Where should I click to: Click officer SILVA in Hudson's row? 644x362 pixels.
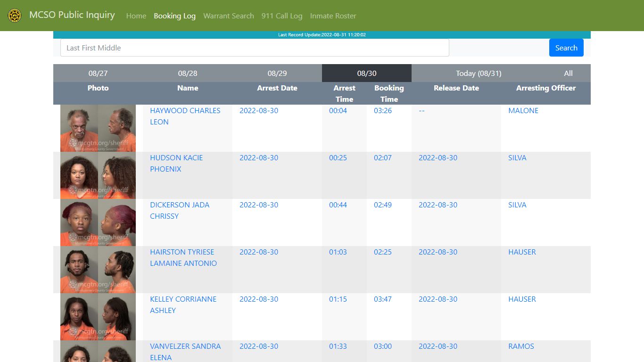point(517,157)
